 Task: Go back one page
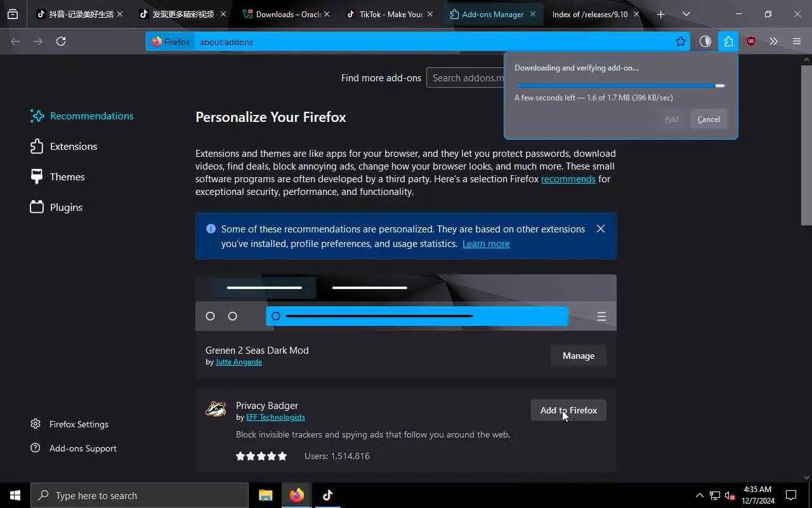click(x=15, y=41)
